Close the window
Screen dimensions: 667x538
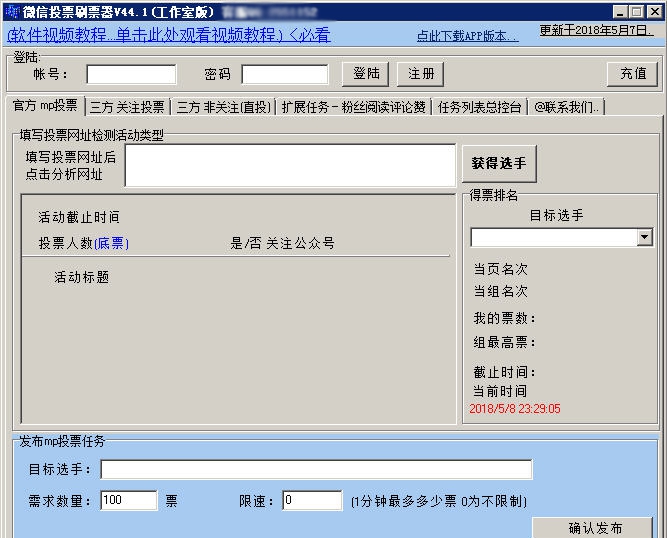tap(655, 12)
